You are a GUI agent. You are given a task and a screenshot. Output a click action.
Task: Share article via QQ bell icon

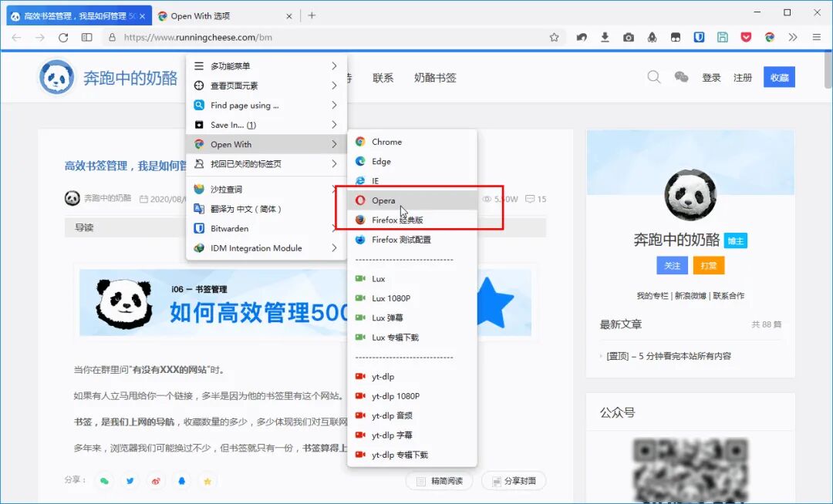[x=182, y=481]
